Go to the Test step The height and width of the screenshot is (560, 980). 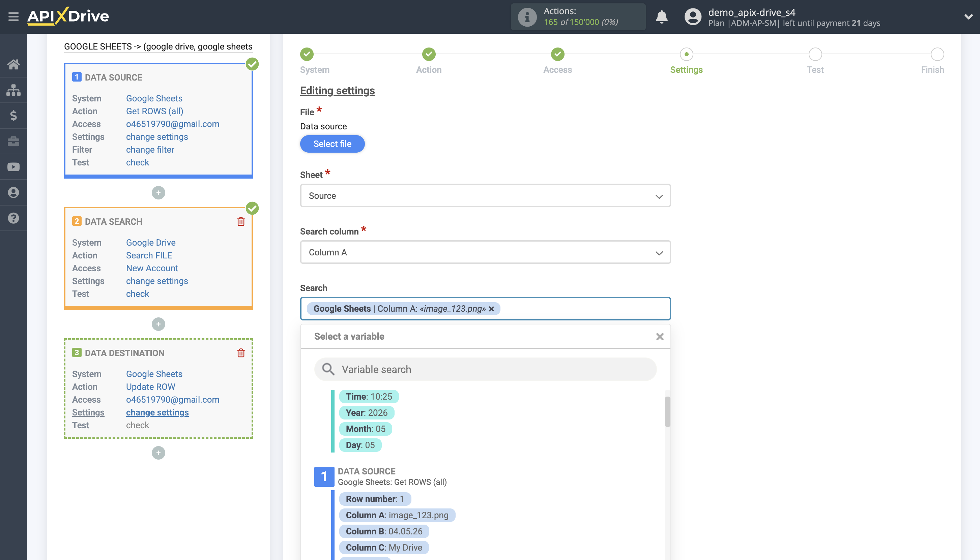pos(815,54)
